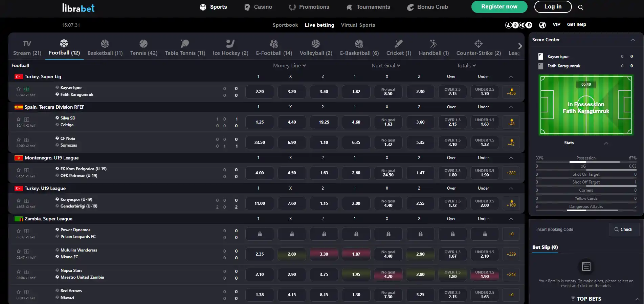The height and width of the screenshot is (304, 644).
Task: Favorite the Kayserispor vs Fatih Karagumruk match
Action: click(19, 89)
